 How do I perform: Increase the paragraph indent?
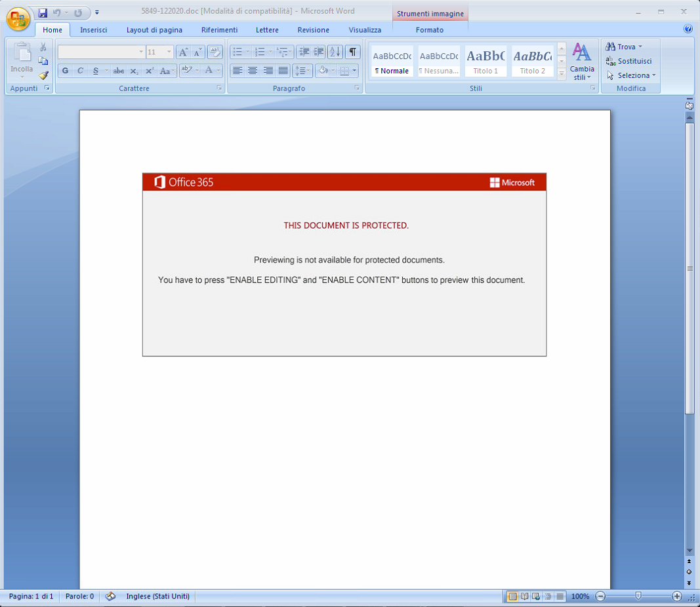point(319,52)
